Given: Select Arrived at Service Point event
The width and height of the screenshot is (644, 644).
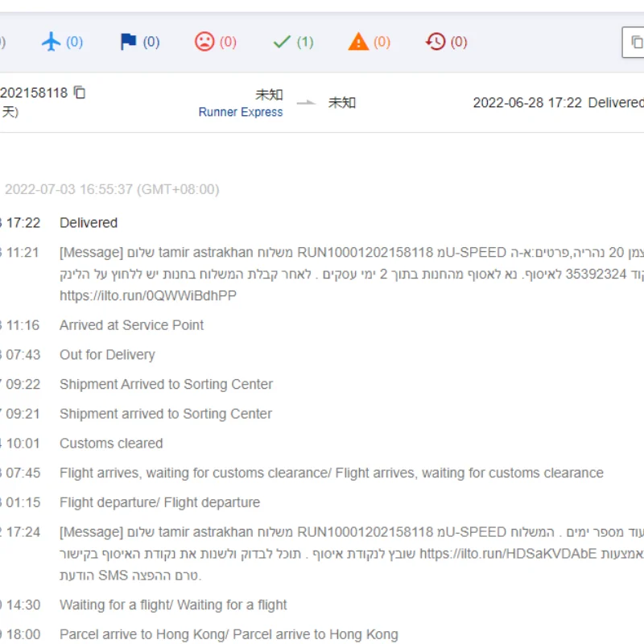Looking at the screenshot, I should pos(131,325).
